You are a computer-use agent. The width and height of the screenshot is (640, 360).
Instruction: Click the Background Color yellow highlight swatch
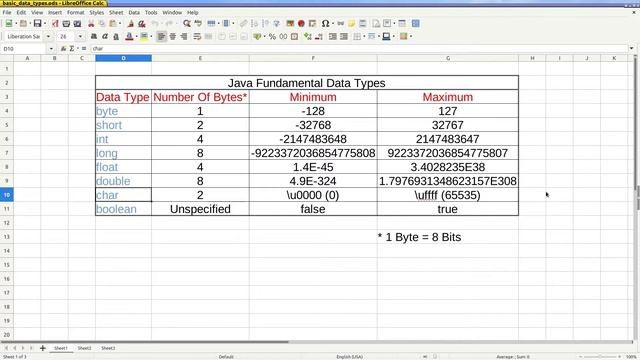144,37
